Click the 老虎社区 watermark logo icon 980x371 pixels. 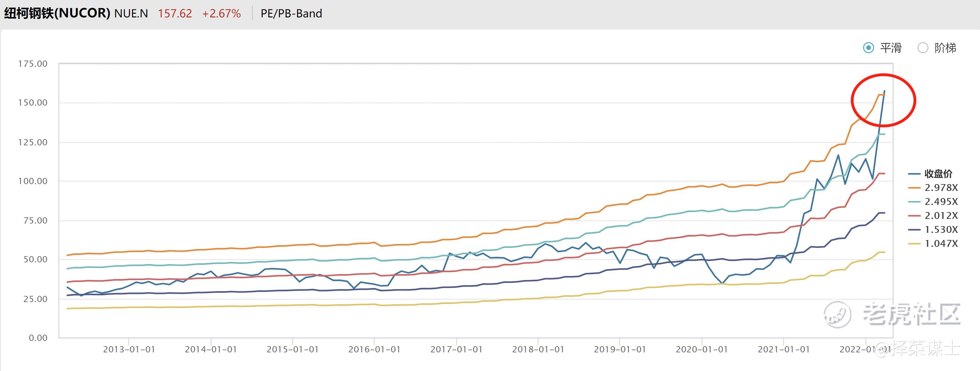[x=837, y=314]
